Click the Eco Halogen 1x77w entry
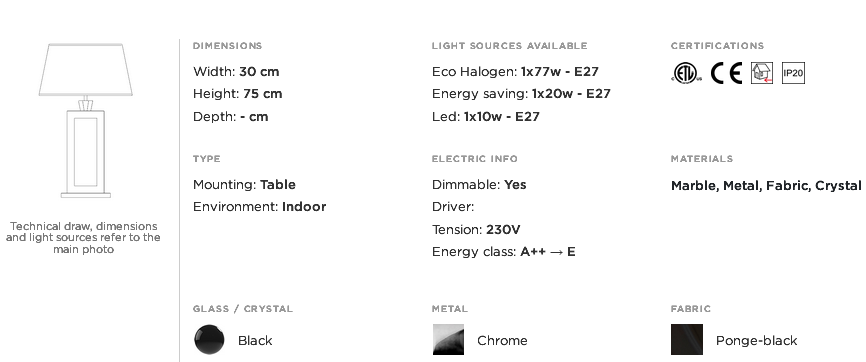This screenshot has width=866, height=362. click(515, 72)
